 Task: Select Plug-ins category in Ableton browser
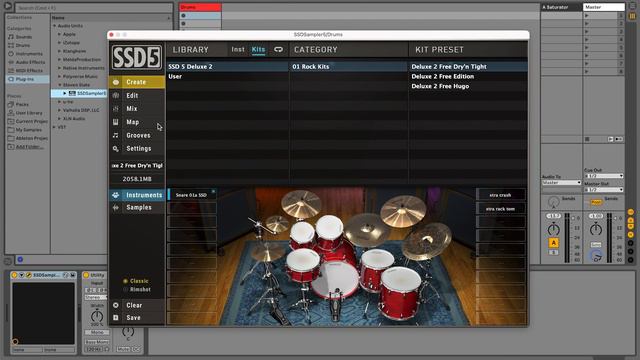click(x=27, y=79)
